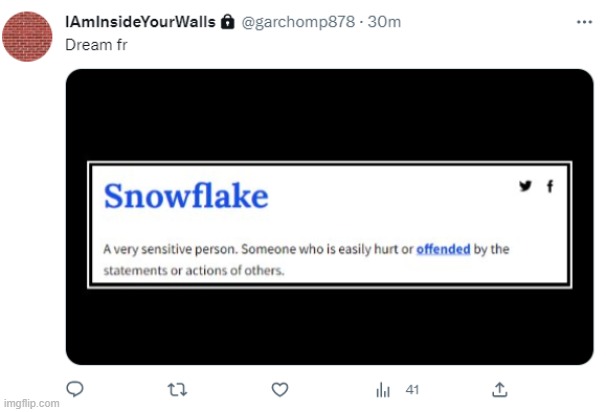Open the three-dot more options menu

pos(584,21)
